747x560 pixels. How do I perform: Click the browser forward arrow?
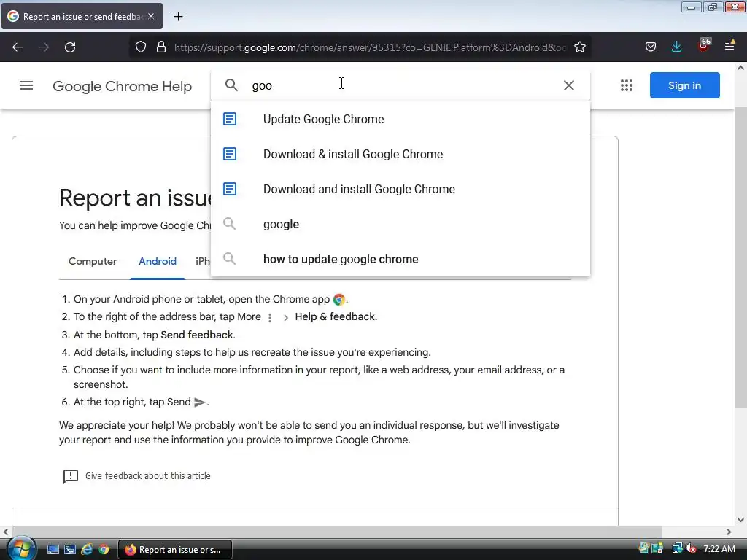pyautogui.click(x=44, y=47)
